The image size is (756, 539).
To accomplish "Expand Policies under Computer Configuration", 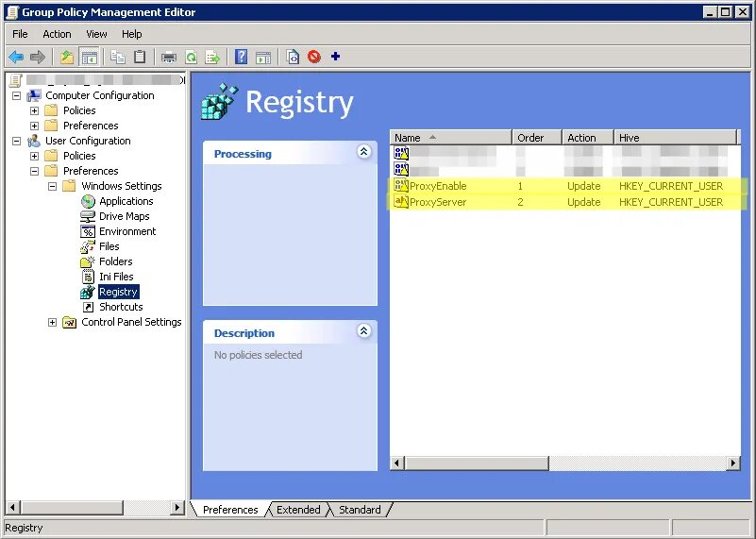I will point(34,110).
